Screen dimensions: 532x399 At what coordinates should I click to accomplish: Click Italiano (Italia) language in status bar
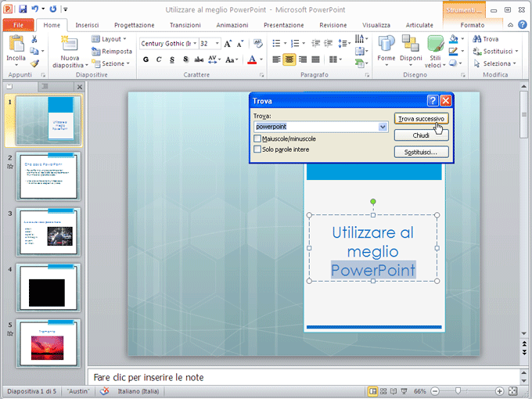(138, 391)
